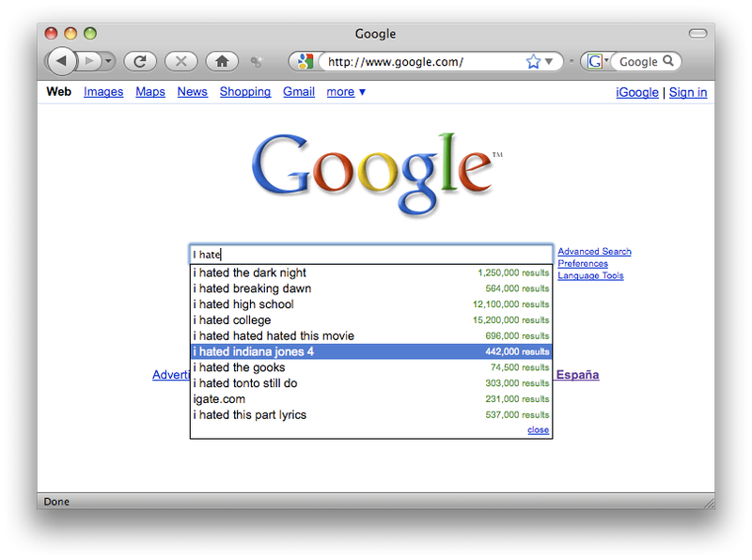The height and width of the screenshot is (560, 752).
Task: Minimize the window with the yellow button
Action: tap(70, 33)
